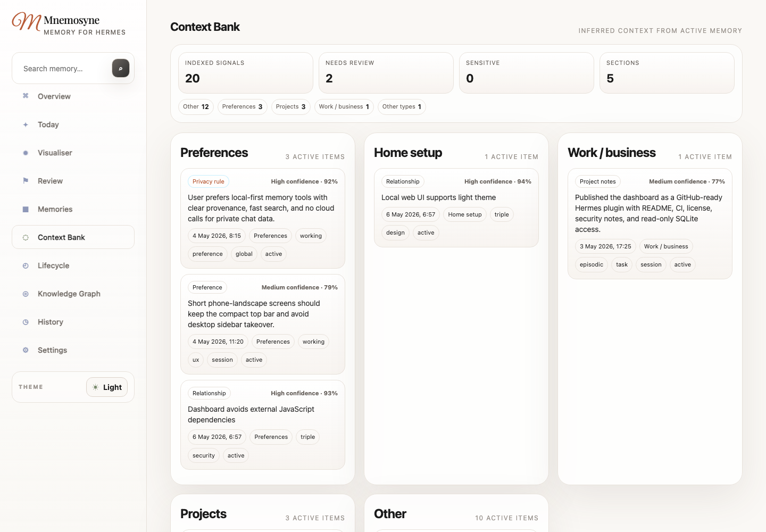Click the security tag

point(204,456)
